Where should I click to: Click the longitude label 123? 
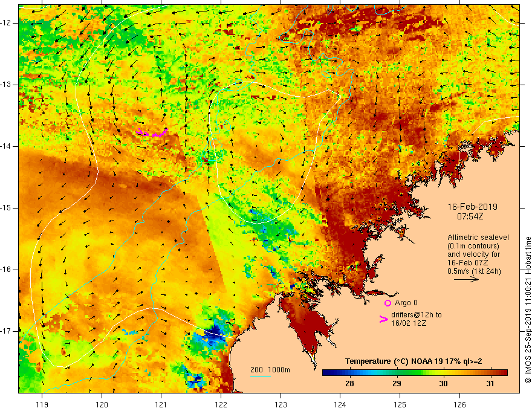[x=281, y=404]
